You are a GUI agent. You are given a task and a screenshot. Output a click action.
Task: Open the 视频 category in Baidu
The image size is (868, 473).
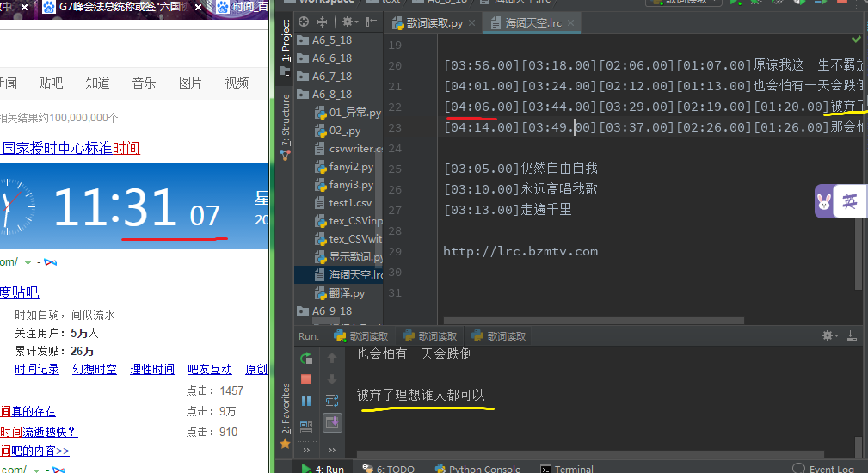[x=237, y=83]
